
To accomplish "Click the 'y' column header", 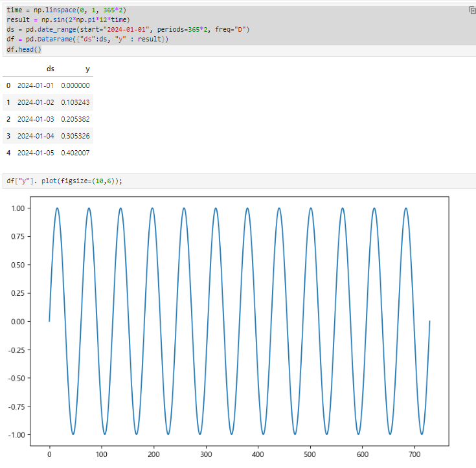I will (87, 69).
